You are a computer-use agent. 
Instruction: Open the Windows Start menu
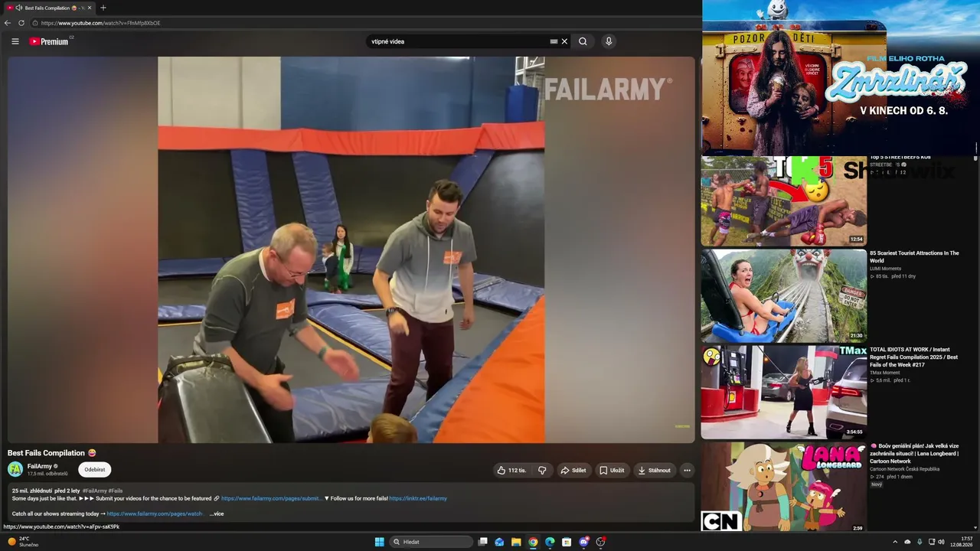pos(379,542)
